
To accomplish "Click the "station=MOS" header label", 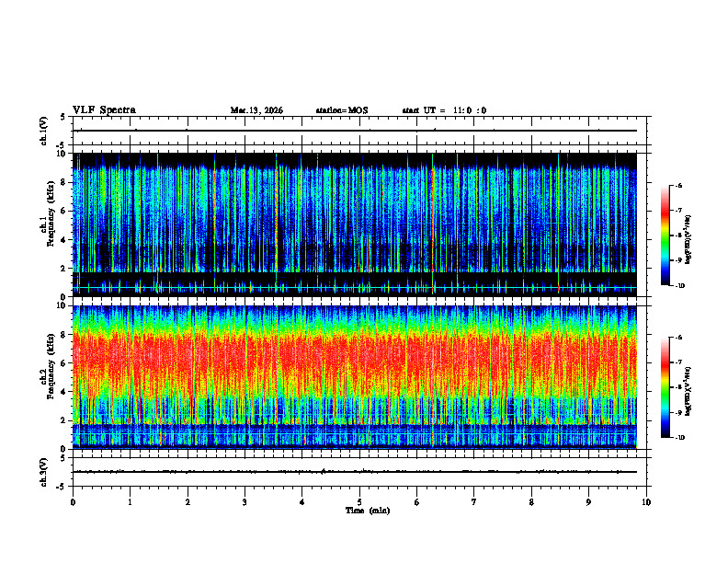I will point(342,110).
